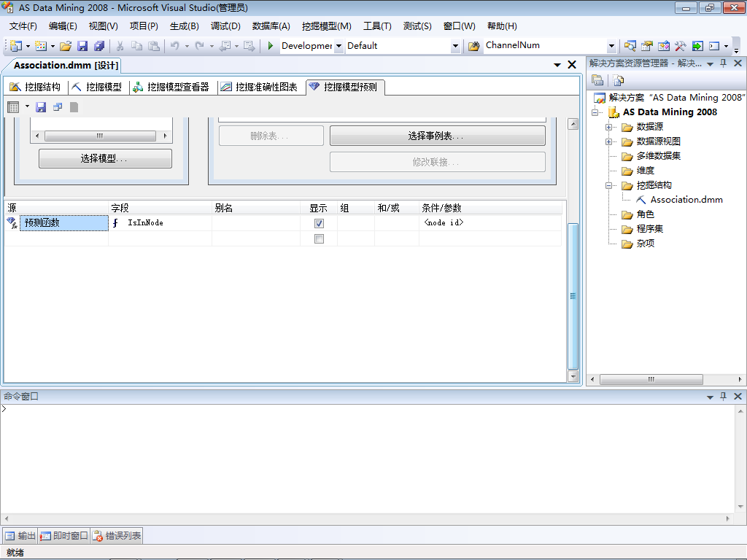The height and width of the screenshot is (560, 747).
Task: Check the Show box in the empty row
Action: coord(320,238)
